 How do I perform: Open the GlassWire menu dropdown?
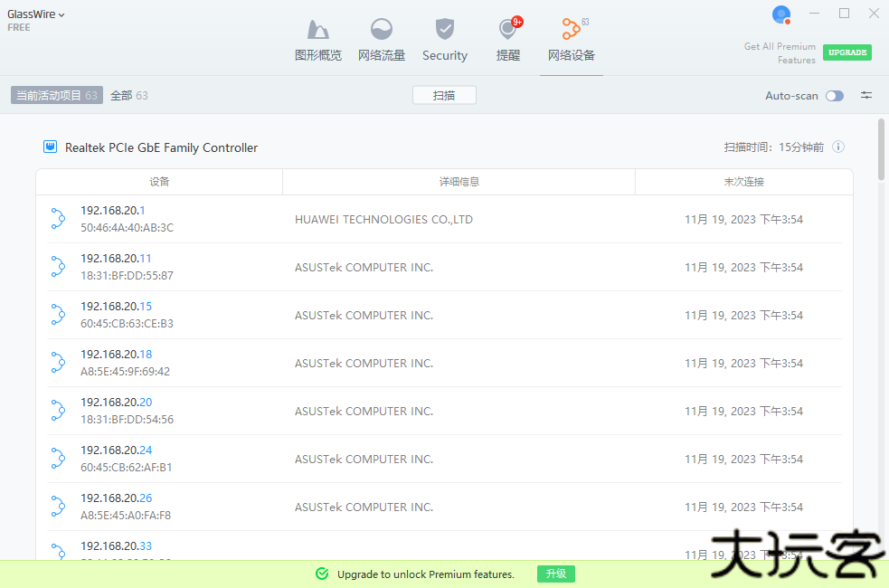tap(35, 14)
